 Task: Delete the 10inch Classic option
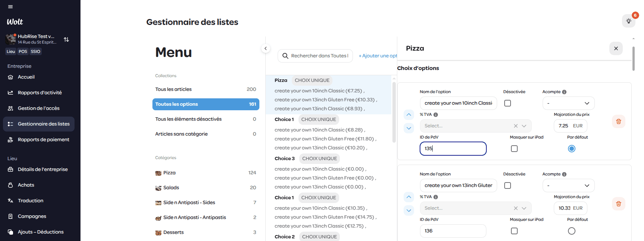(618, 121)
